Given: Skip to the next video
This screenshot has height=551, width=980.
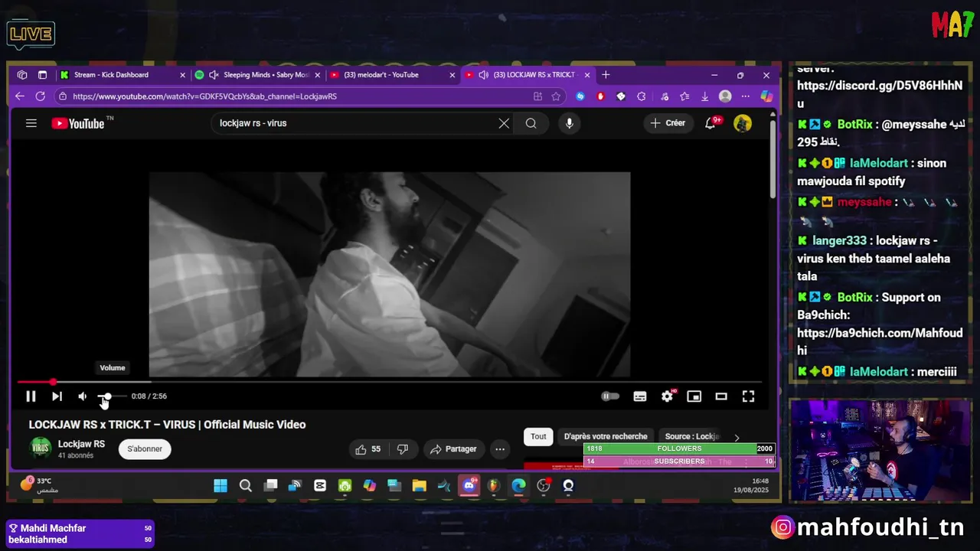Looking at the screenshot, I should [x=57, y=396].
